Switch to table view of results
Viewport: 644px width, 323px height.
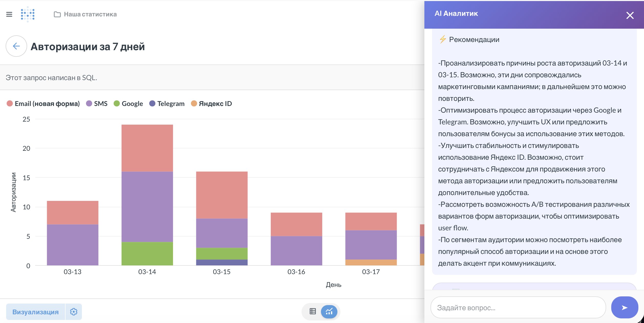313,311
